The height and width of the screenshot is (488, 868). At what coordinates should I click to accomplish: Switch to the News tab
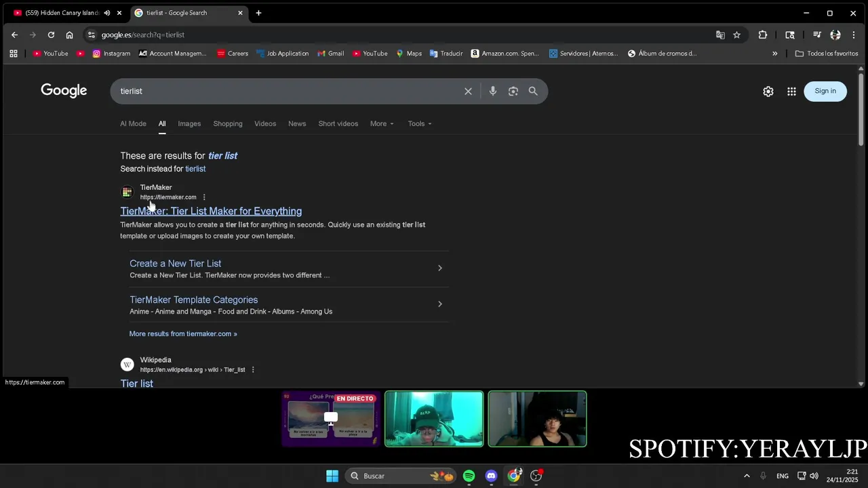[x=297, y=123]
